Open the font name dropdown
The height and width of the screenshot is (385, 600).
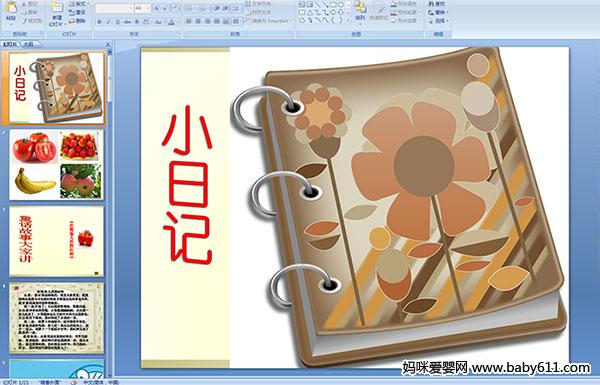pos(130,8)
